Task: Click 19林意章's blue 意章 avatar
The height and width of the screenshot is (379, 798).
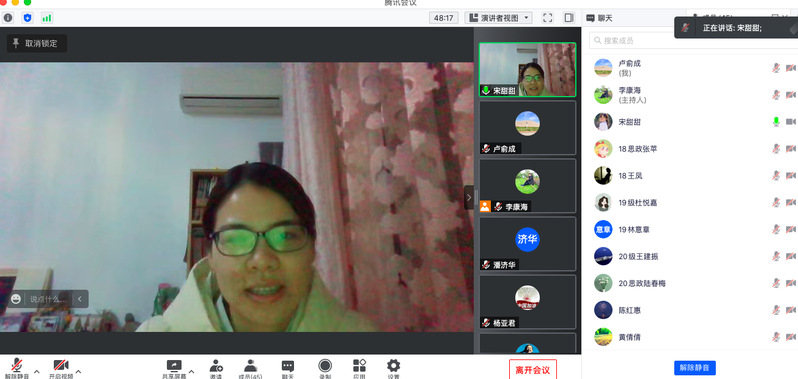Action: tap(603, 229)
